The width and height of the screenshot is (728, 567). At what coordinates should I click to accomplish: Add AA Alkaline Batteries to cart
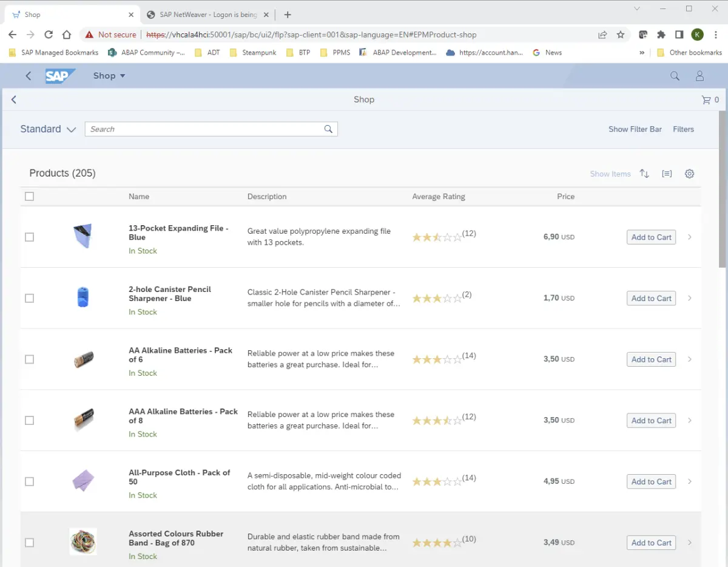pyautogui.click(x=651, y=359)
